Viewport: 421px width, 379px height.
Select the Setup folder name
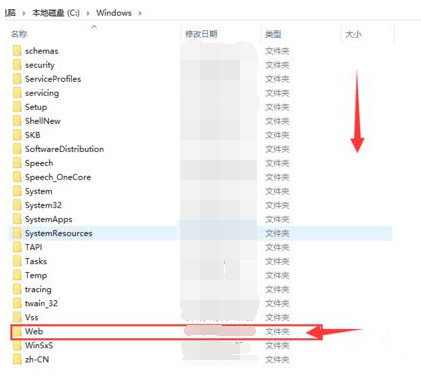click(36, 107)
